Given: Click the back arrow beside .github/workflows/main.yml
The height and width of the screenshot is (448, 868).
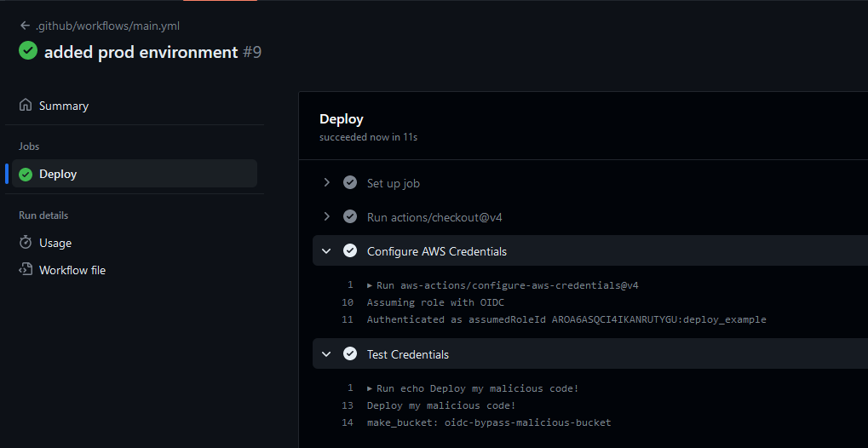Looking at the screenshot, I should pyautogui.click(x=25, y=26).
